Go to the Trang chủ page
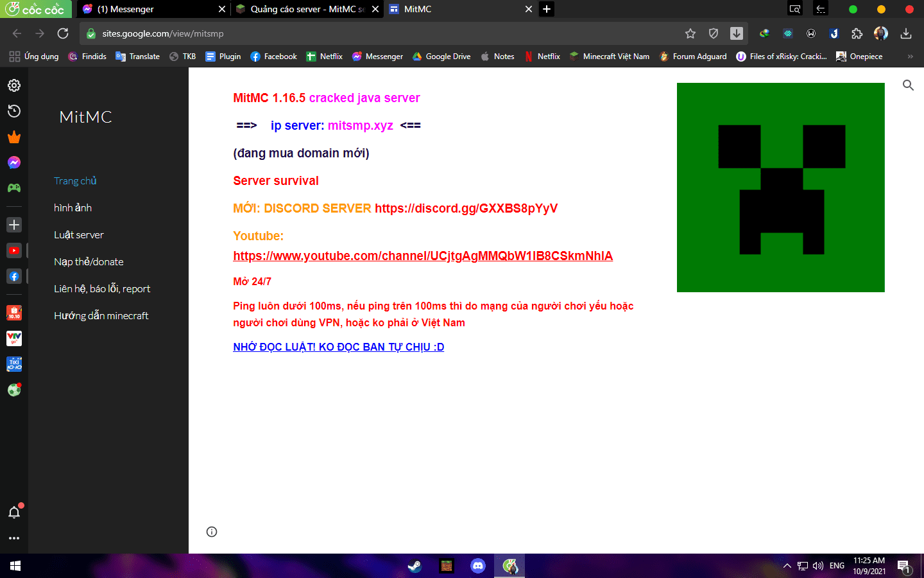Screen dimensions: 924x578 click(75, 181)
